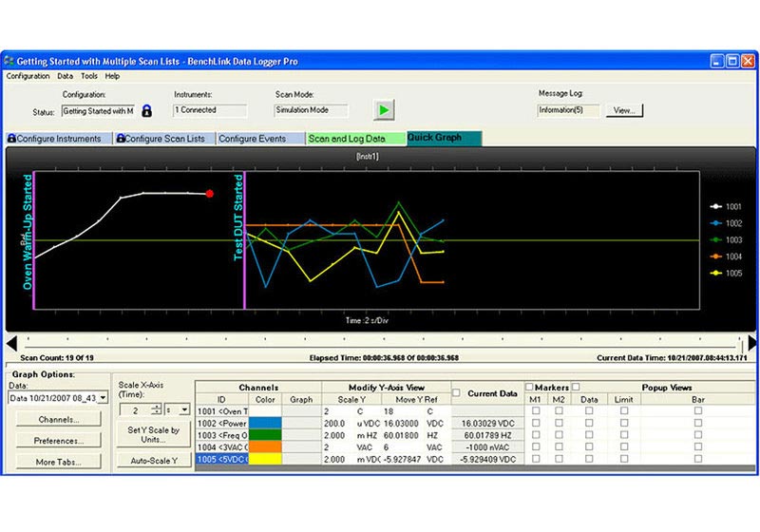Click the 1005 legend marker
The width and height of the screenshot is (760, 532).
pos(715,274)
